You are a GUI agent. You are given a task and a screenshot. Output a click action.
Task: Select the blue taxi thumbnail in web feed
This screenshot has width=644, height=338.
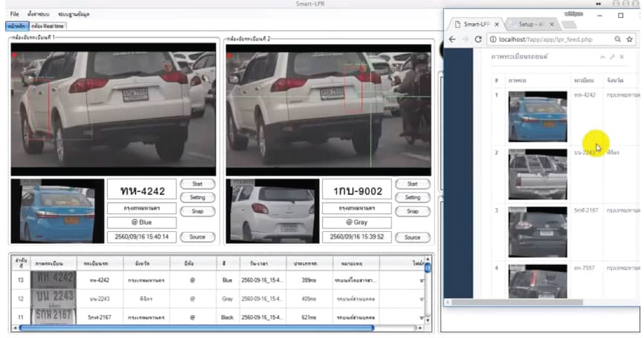pos(537,116)
